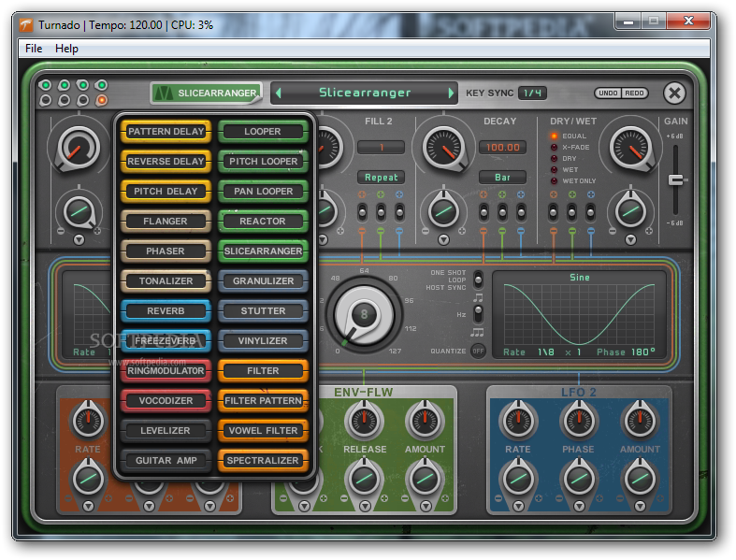Click the LFO Rate 1\8 value
Screen dimensions: 736x560
546,352
